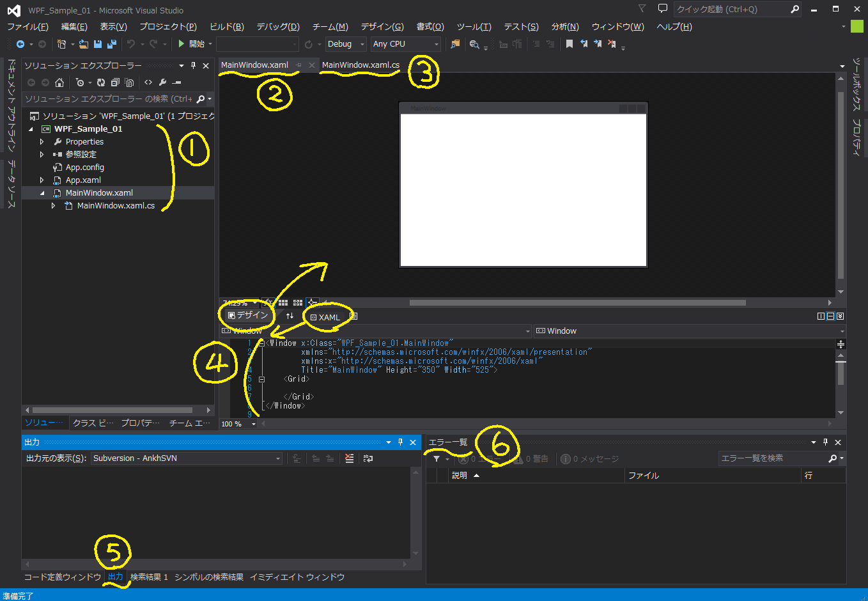The image size is (868, 601).
Task: Click Show All Files icon in Solution Explorer
Action: [129, 82]
